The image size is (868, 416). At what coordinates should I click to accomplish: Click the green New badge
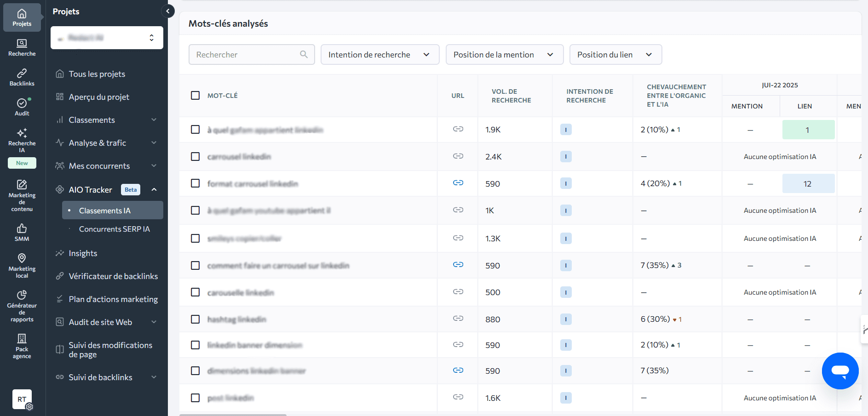pos(22,163)
